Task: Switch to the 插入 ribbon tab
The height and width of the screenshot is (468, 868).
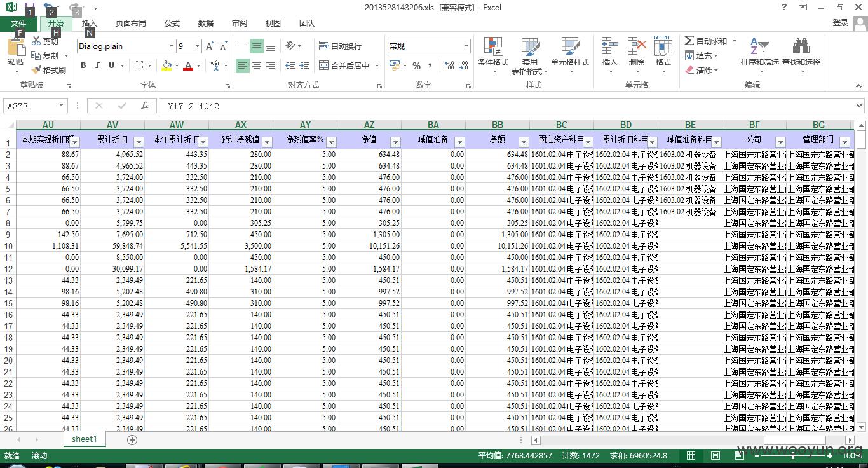Action: tap(90, 24)
